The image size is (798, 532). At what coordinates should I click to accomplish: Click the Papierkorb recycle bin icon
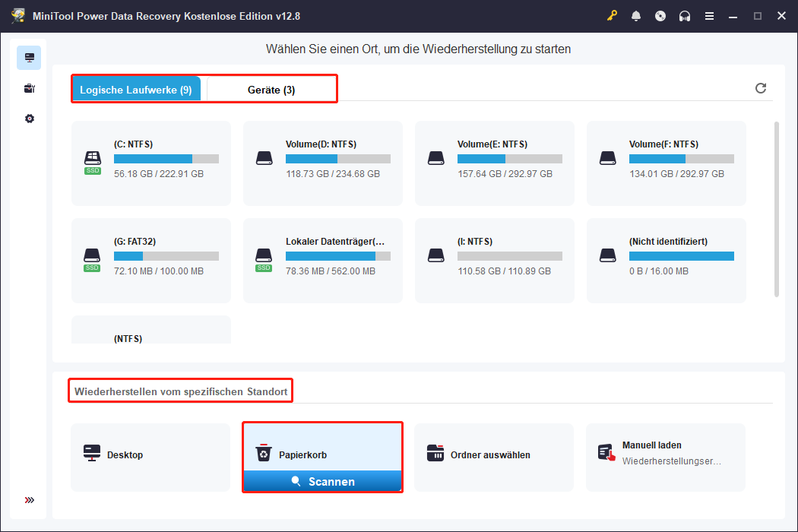(264, 453)
